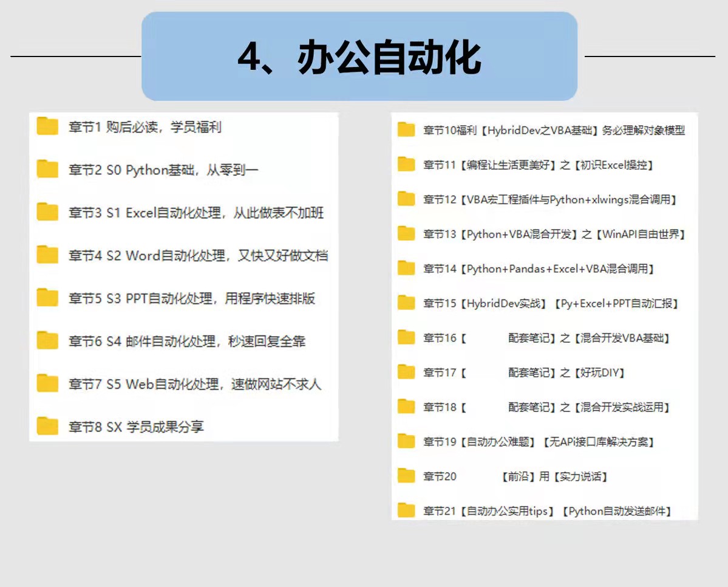This screenshot has height=587, width=728.
Task: Open 章节17 好玩DIY folder name
Action: 524,372
